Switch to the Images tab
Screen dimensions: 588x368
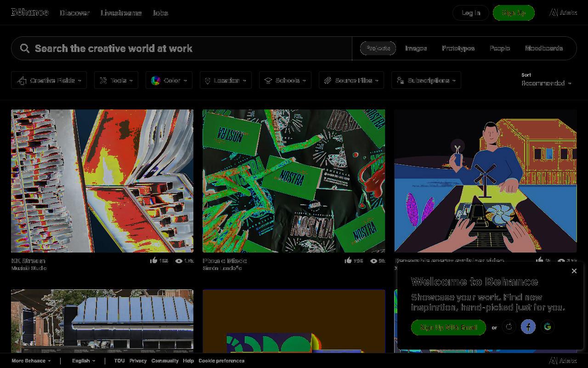(416, 48)
